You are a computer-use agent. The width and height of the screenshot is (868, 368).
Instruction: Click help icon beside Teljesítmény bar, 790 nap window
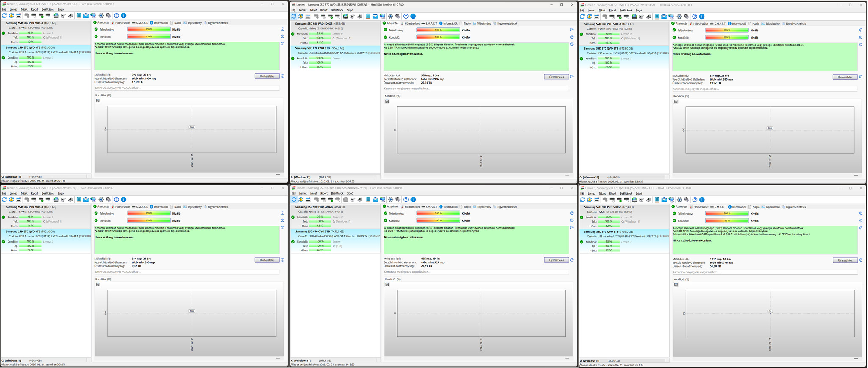[x=283, y=29]
